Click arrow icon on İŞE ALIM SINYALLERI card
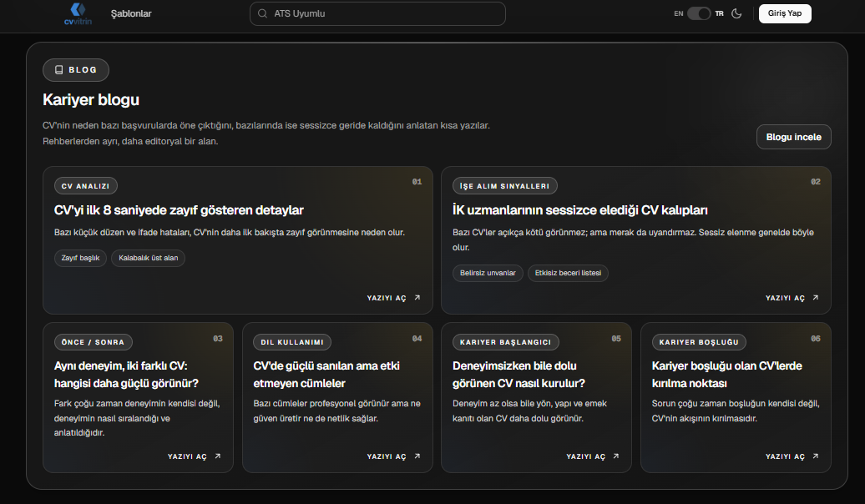Viewport: 865px width, 504px height. coord(816,298)
